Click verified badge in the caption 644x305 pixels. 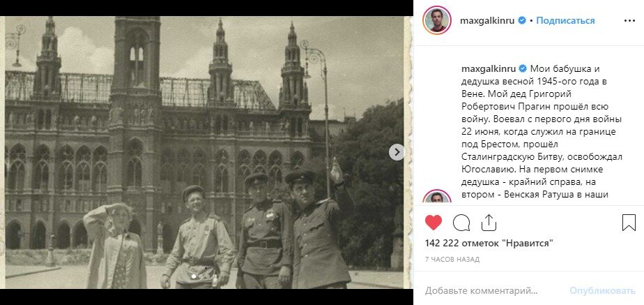523,68
